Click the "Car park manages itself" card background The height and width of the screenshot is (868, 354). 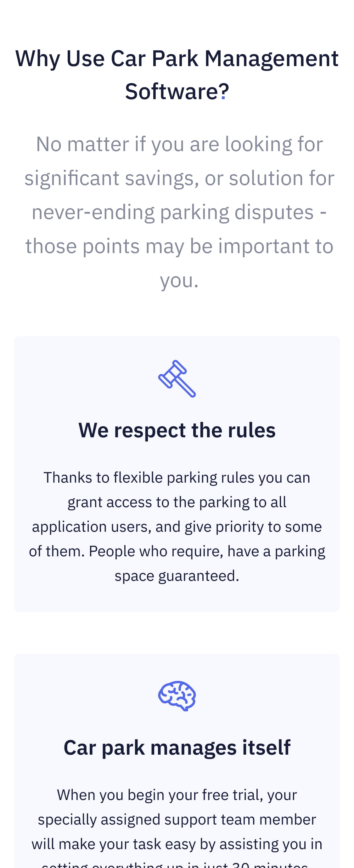177,761
